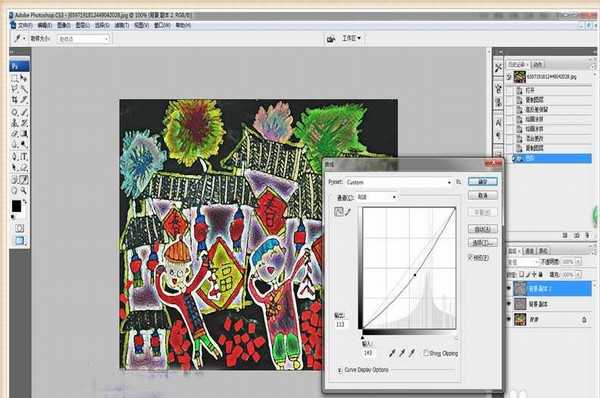Screen dimensions: 600x398
Task: Toggle the Preview checkbox in the Curves dialog
Action: (x=471, y=258)
